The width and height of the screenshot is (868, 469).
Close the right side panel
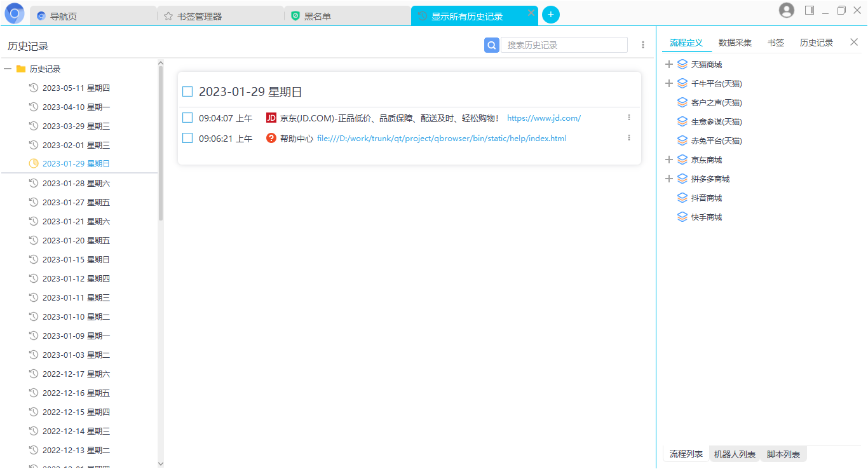854,42
